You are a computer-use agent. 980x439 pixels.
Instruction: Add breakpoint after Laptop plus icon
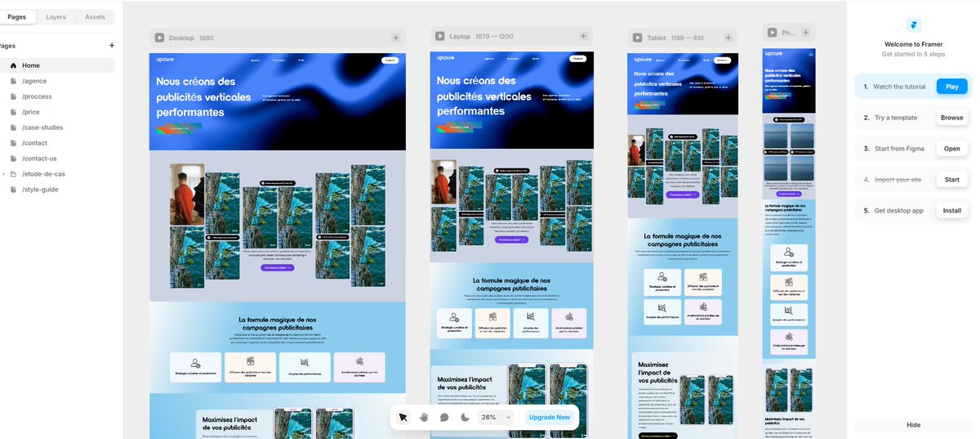click(x=583, y=36)
